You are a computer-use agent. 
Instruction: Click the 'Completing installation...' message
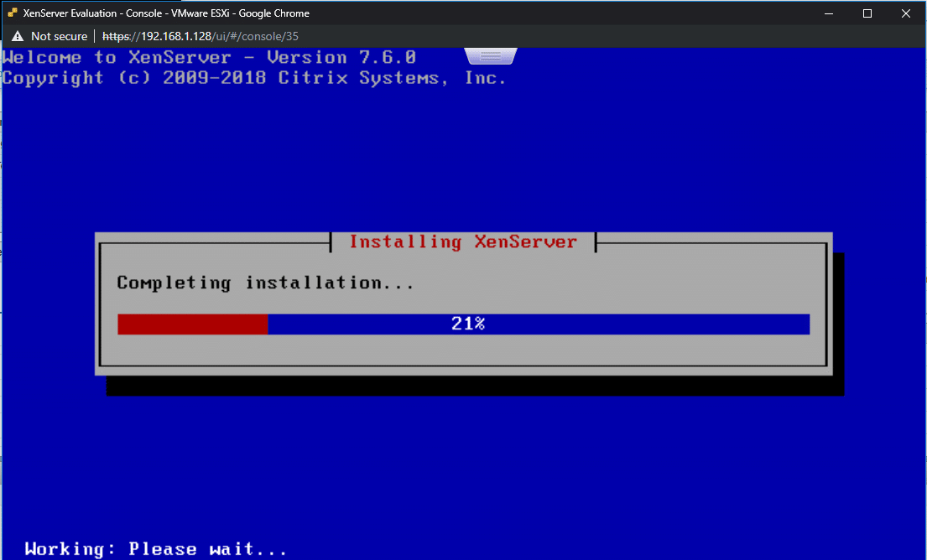click(265, 283)
